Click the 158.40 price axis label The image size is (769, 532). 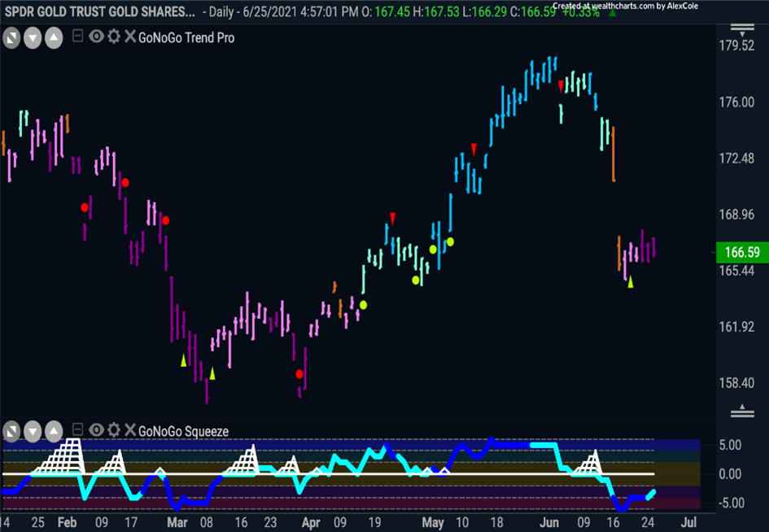[736, 383]
